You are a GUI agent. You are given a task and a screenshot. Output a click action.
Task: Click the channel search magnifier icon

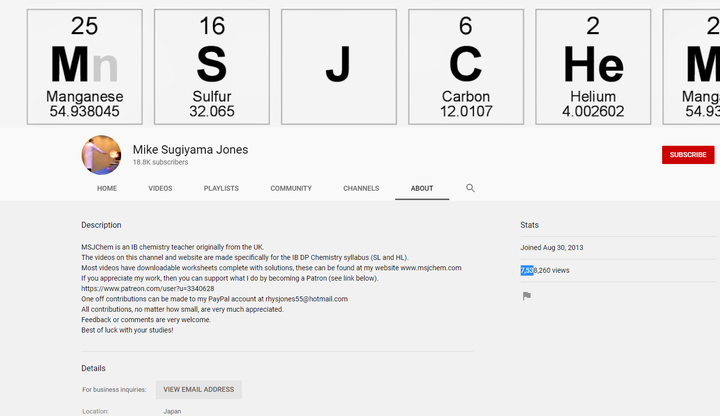[470, 188]
